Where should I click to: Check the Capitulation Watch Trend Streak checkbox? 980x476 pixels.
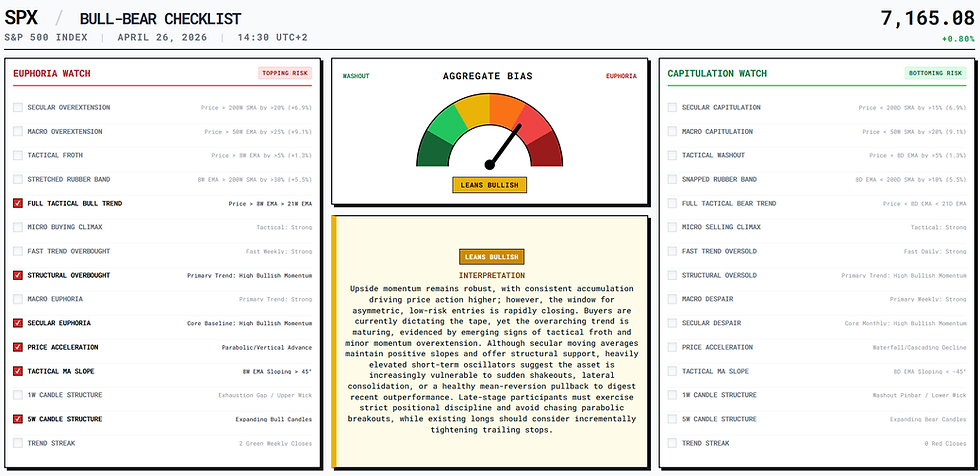672,443
